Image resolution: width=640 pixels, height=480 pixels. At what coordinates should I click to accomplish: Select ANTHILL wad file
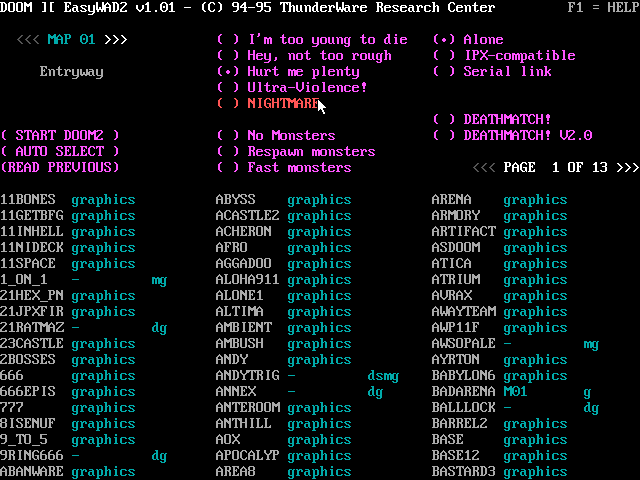[244, 423]
